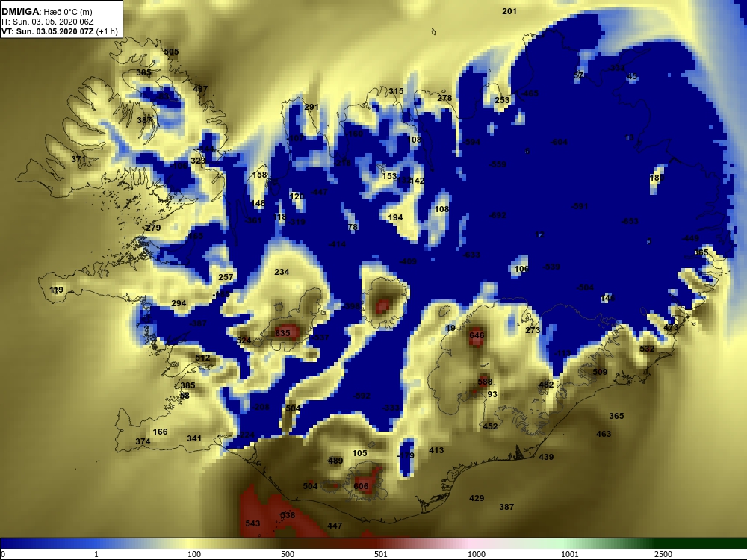The image size is (747, 560).
Task: Click the 413 map value
Action: [436, 450]
